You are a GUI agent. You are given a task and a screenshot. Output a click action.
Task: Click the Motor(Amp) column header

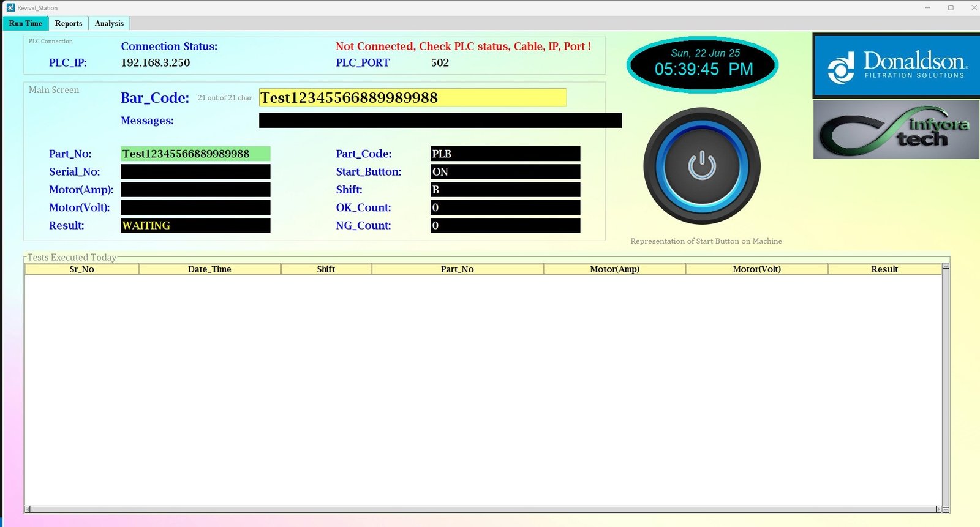[614, 269]
